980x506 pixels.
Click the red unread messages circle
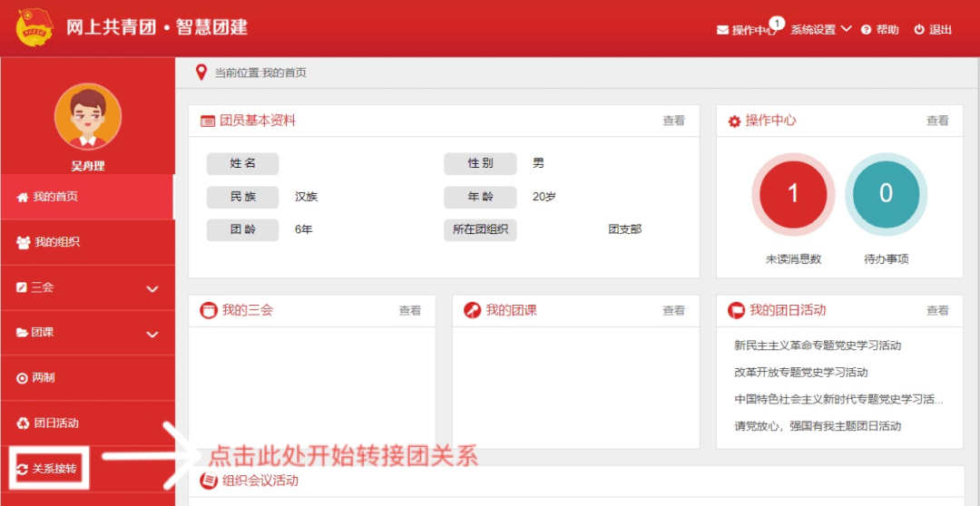pos(793,193)
